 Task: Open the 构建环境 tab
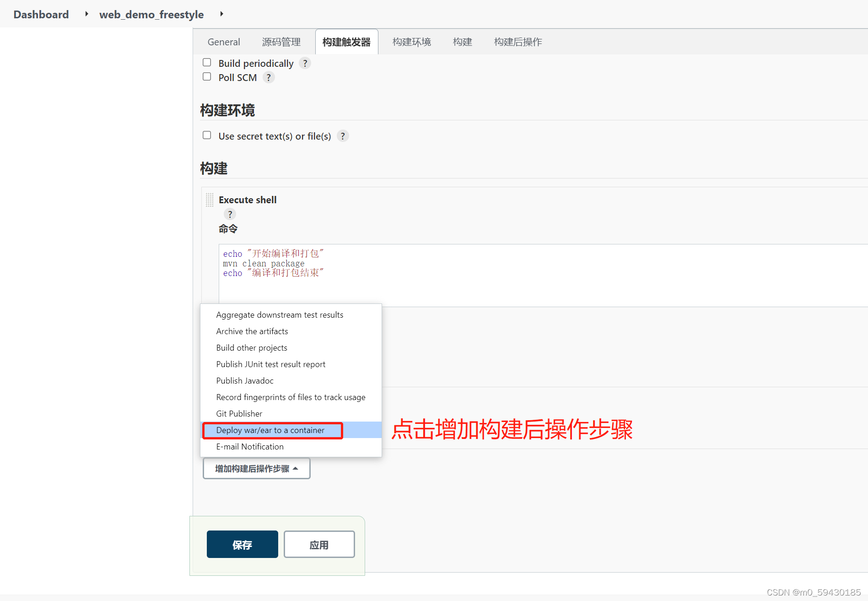click(x=412, y=42)
